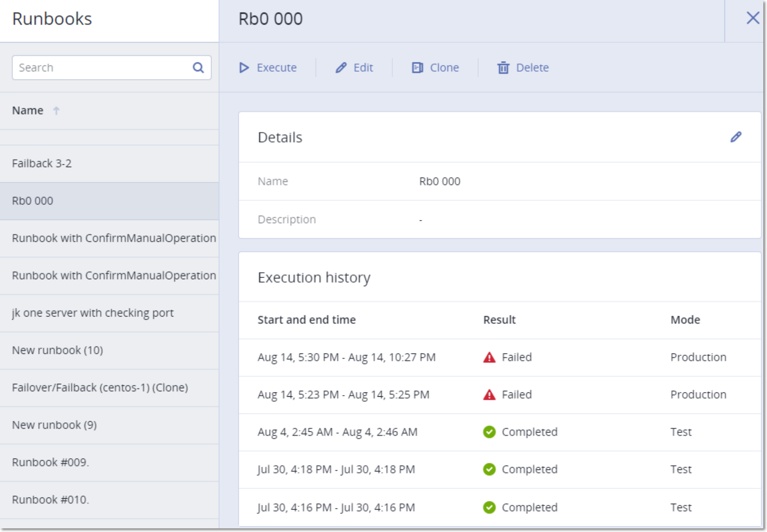The image size is (767, 532).
Task: Click the Edit pencil icon in toolbar
Action: 341,68
